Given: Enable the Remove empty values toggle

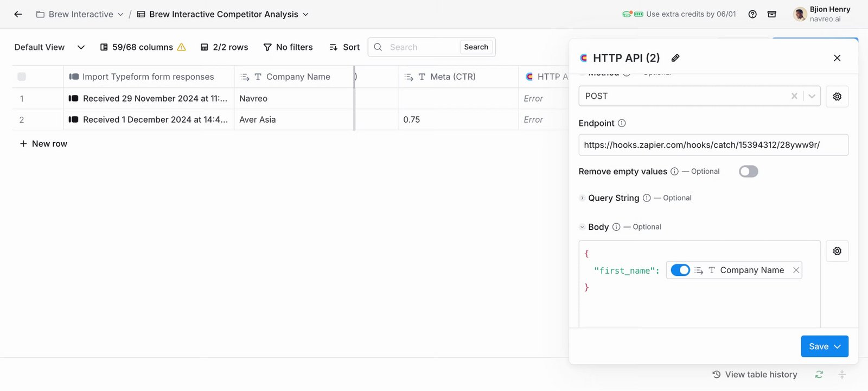Looking at the screenshot, I should [748, 172].
